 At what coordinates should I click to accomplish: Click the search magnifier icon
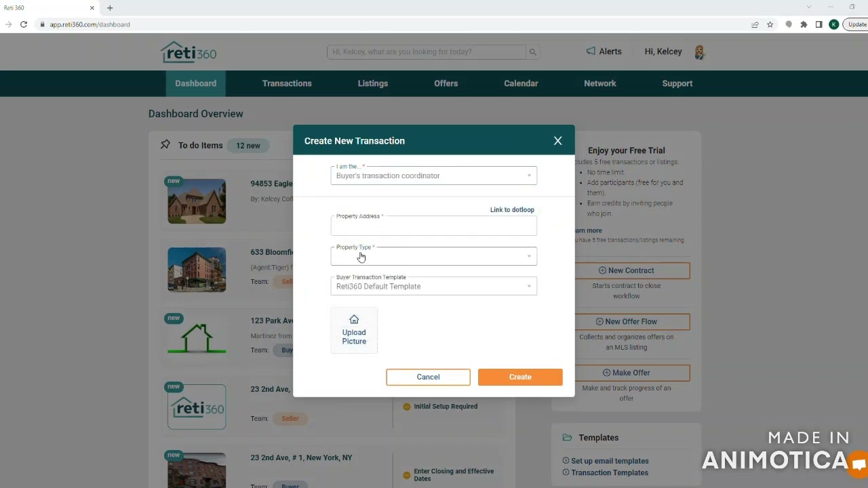tap(533, 52)
